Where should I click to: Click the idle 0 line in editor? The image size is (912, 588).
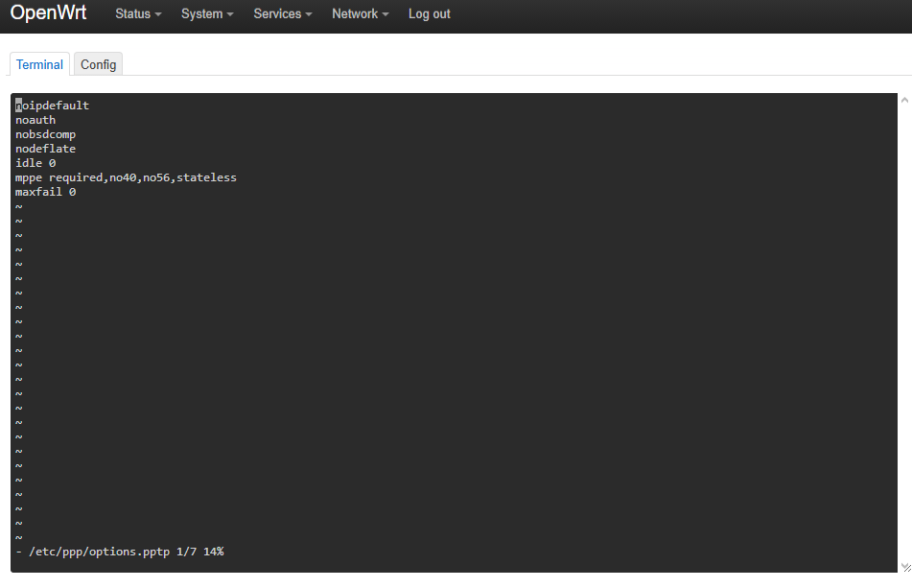click(x=35, y=163)
